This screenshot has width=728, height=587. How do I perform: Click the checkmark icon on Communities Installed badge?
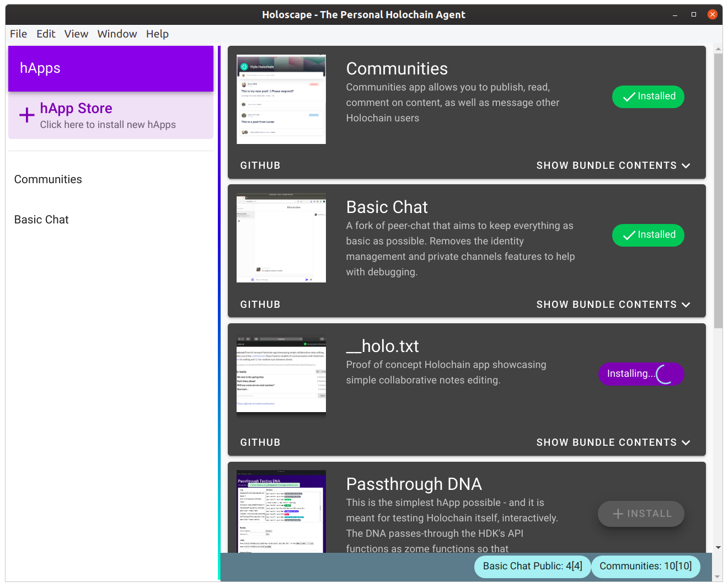tap(629, 97)
